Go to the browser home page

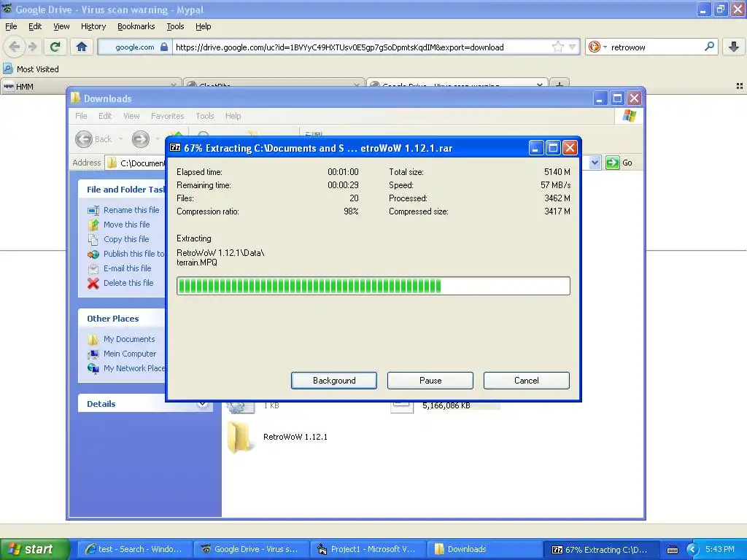[x=82, y=47]
